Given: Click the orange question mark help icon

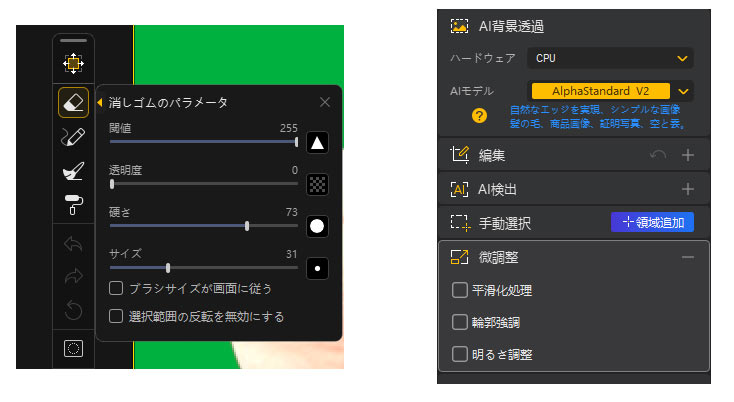Looking at the screenshot, I should coord(479,116).
